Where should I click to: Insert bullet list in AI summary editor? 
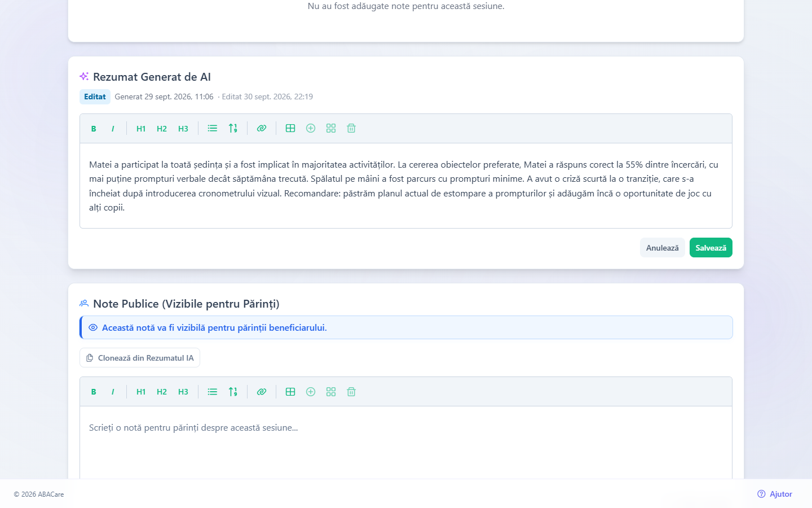(x=213, y=129)
